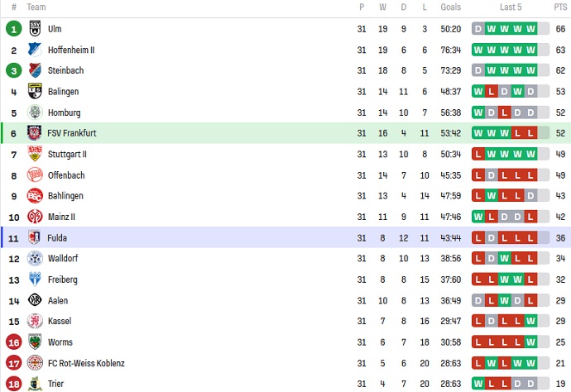The width and height of the screenshot is (571, 392).
Task: Open the Fulda team link
Action: point(57,238)
